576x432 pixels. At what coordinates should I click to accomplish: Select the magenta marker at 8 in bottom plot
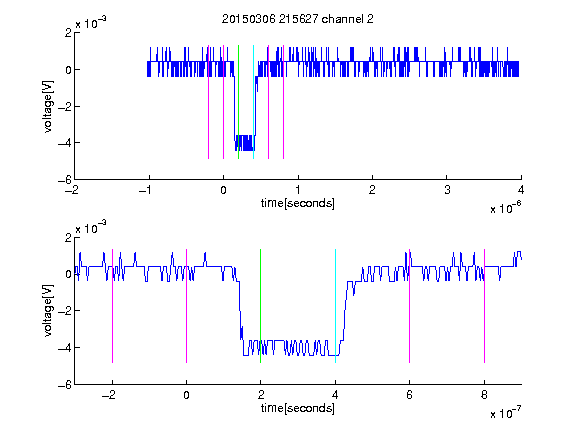pos(484,306)
